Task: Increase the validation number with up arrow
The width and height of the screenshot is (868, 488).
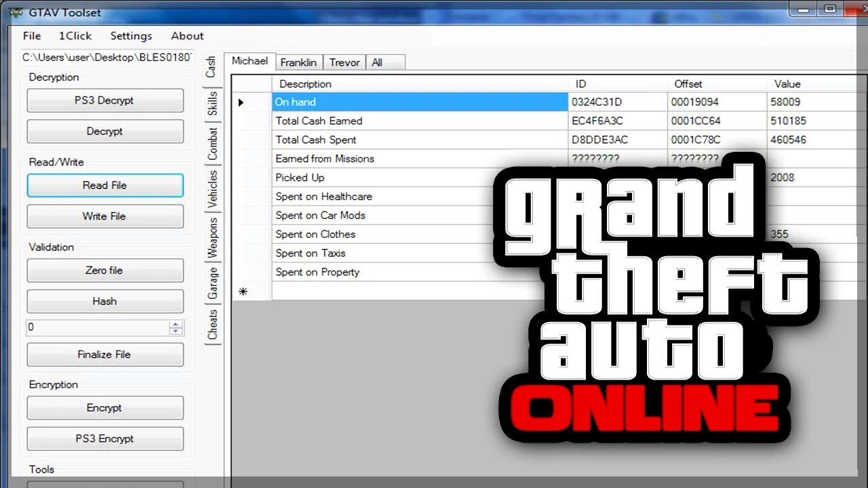Action: tap(176, 324)
